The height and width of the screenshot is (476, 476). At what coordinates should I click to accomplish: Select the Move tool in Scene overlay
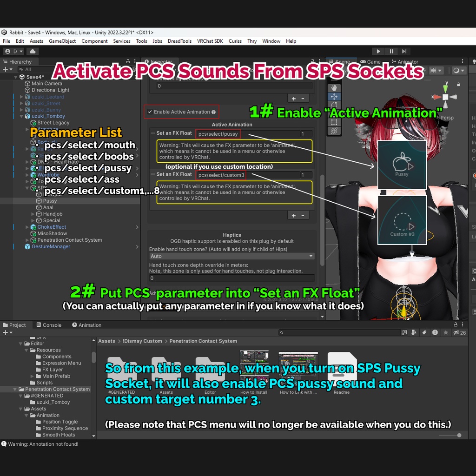point(334,97)
